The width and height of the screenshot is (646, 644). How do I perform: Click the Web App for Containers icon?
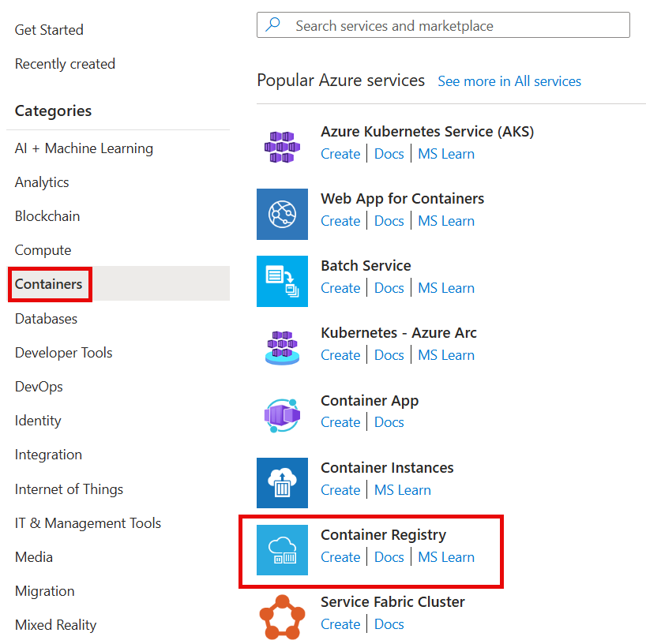click(x=282, y=214)
